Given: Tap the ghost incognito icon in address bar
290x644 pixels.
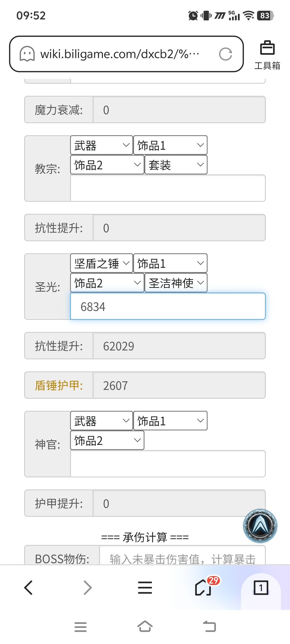Looking at the screenshot, I should click(27, 54).
